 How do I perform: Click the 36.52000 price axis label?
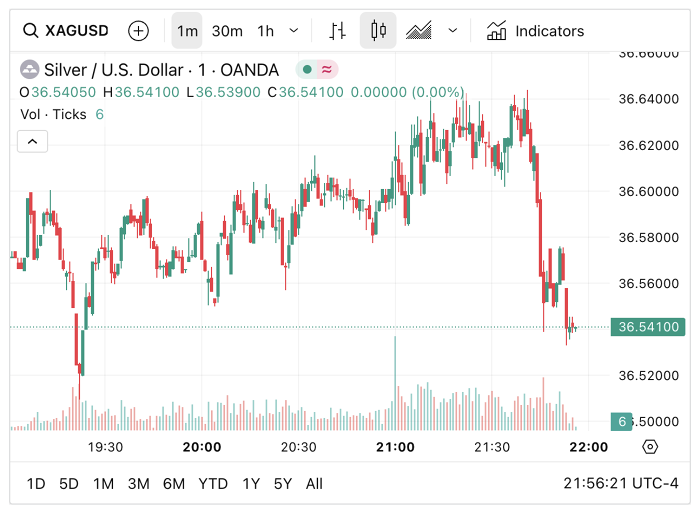648,376
